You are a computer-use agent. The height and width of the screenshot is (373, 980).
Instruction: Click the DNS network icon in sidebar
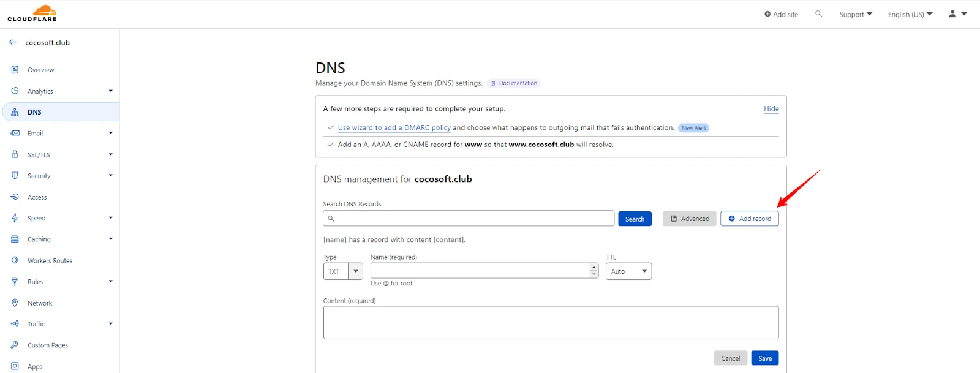pyautogui.click(x=15, y=112)
